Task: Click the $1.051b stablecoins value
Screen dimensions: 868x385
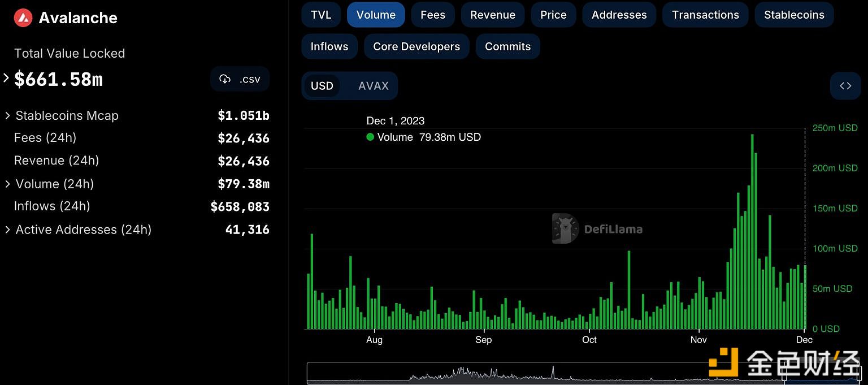Action: pos(244,116)
